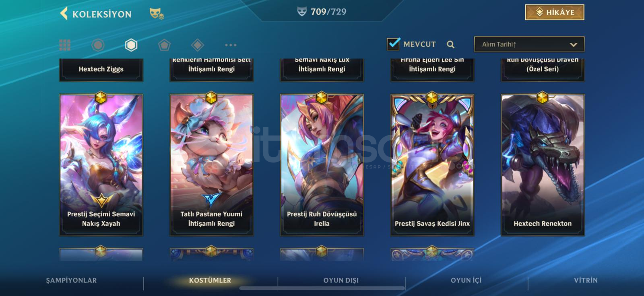Open the Alım Tarihi sort dropdown
The height and width of the screenshot is (296, 644).
529,44
